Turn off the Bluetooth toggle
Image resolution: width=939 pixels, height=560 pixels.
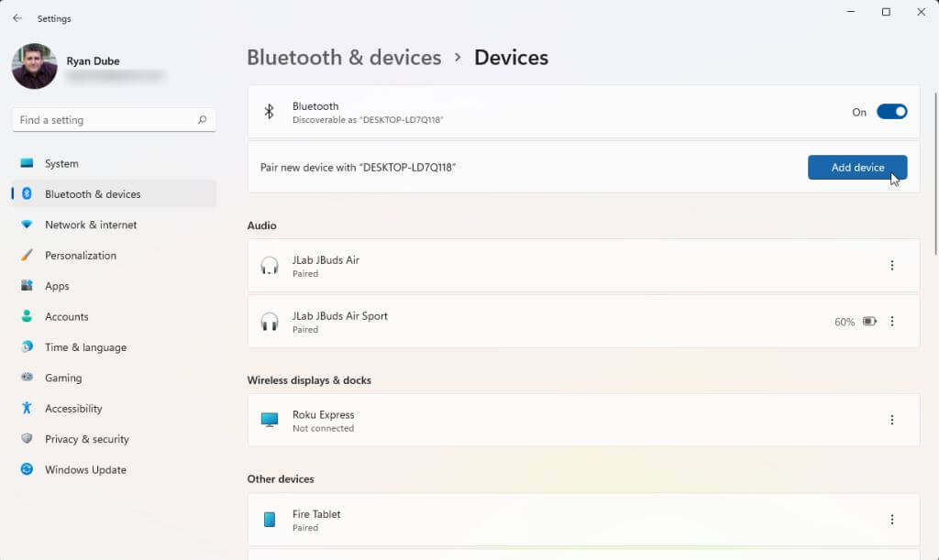click(x=891, y=112)
